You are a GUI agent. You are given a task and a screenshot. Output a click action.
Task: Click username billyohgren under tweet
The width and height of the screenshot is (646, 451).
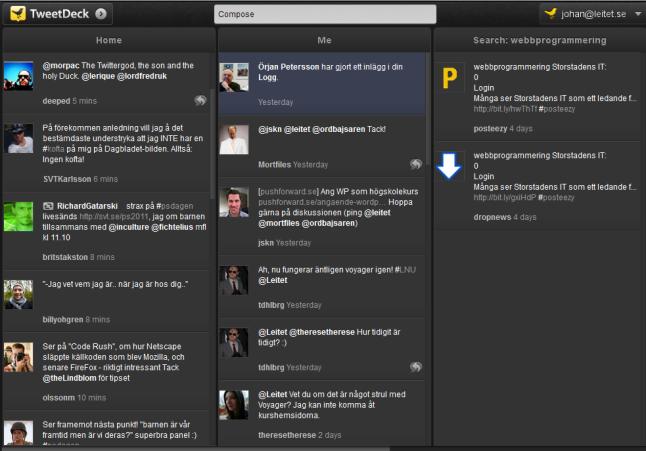(x=63, y=320)
